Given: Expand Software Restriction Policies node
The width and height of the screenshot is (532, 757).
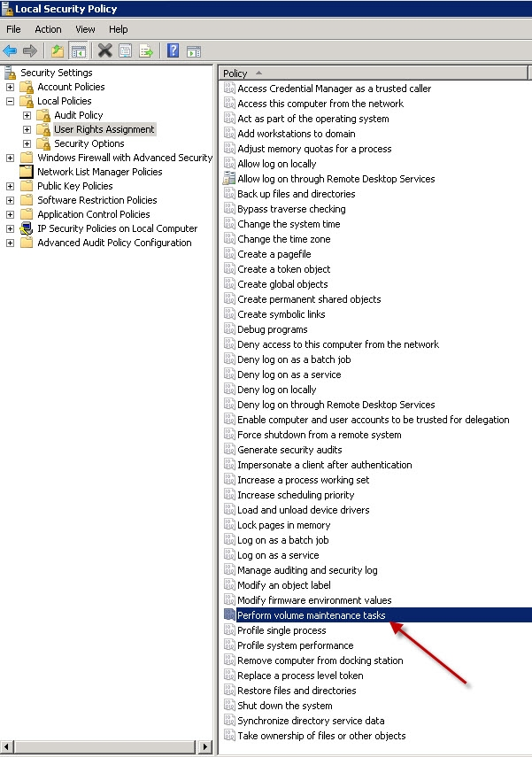Looking at the screenshot, I should coord(10,200).
